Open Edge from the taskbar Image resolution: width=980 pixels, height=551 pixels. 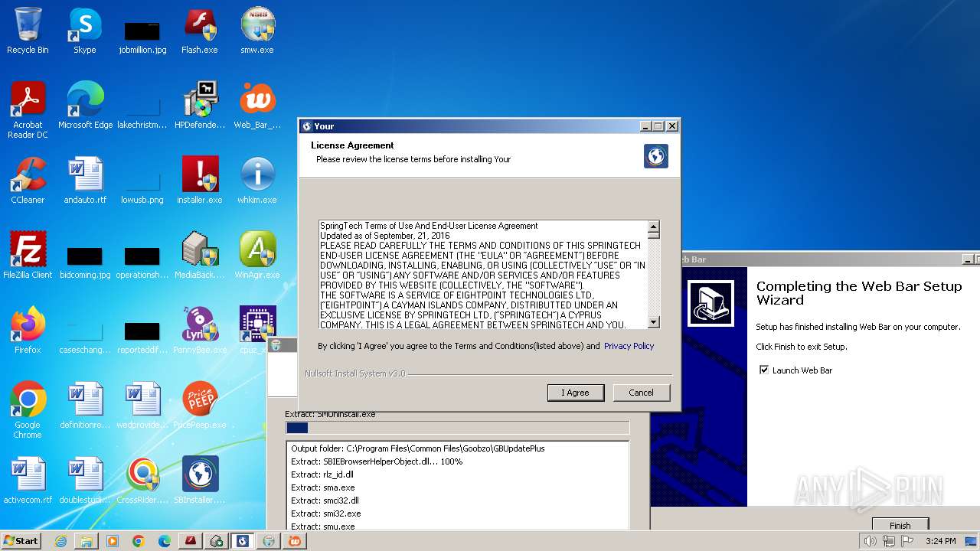(165, 541)
